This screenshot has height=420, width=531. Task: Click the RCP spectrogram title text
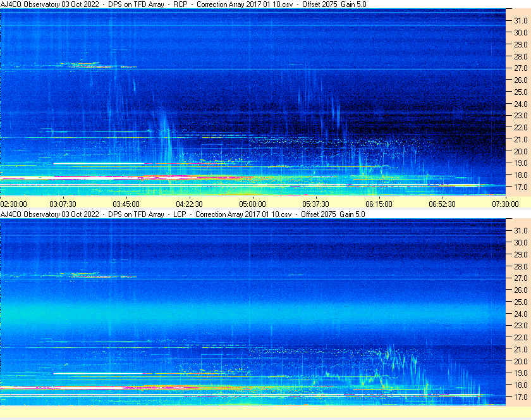[x=183, y=4]
